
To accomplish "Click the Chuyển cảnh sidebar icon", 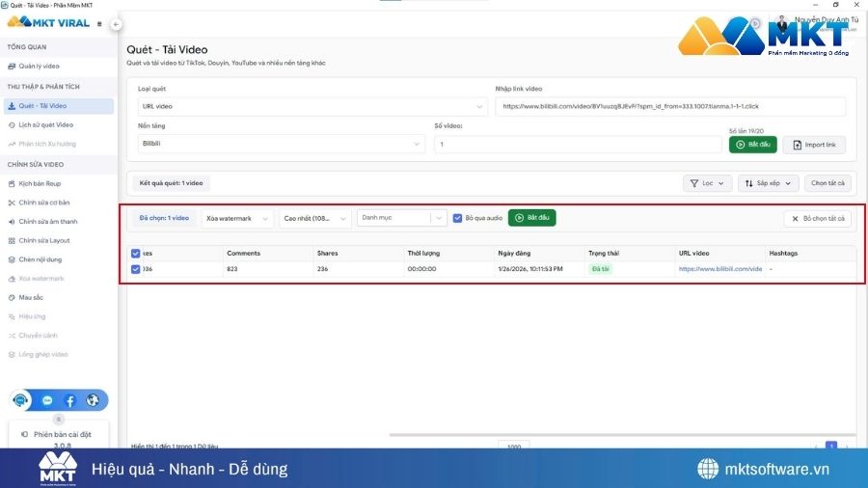I will 12,336.
